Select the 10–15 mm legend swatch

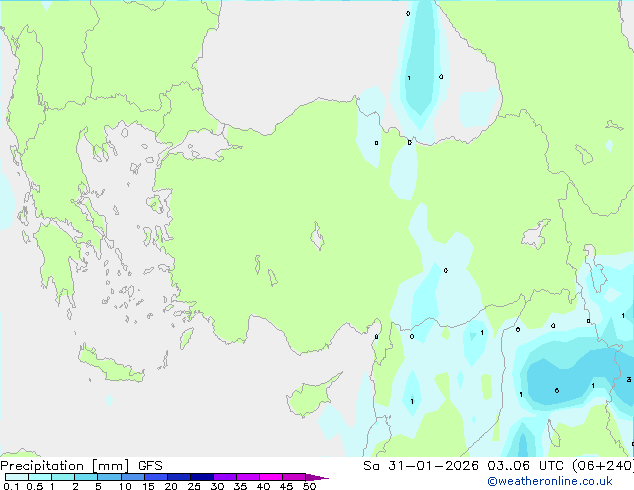(x=132, y=477)
